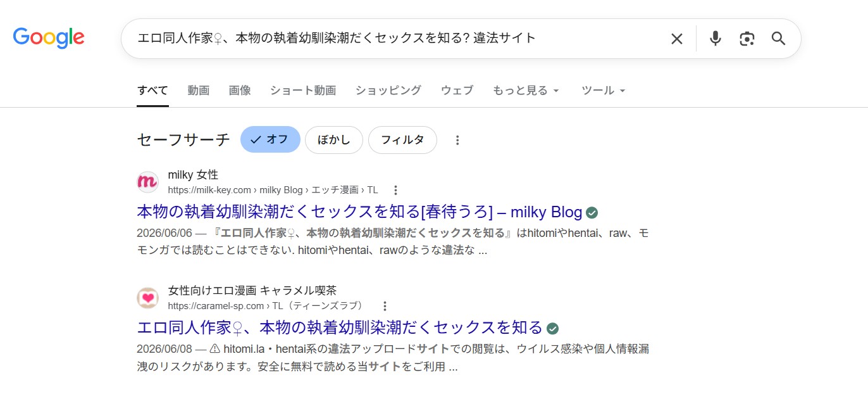This screenshot has width=868, height=394.
Task: Open the ショート動画 tab
Action: coord(303,91)
